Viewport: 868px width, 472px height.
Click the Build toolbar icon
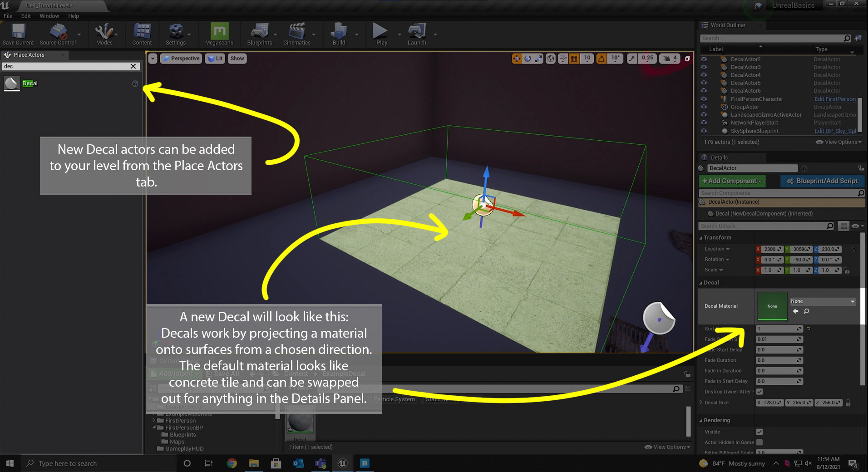[x=339, y=34]
